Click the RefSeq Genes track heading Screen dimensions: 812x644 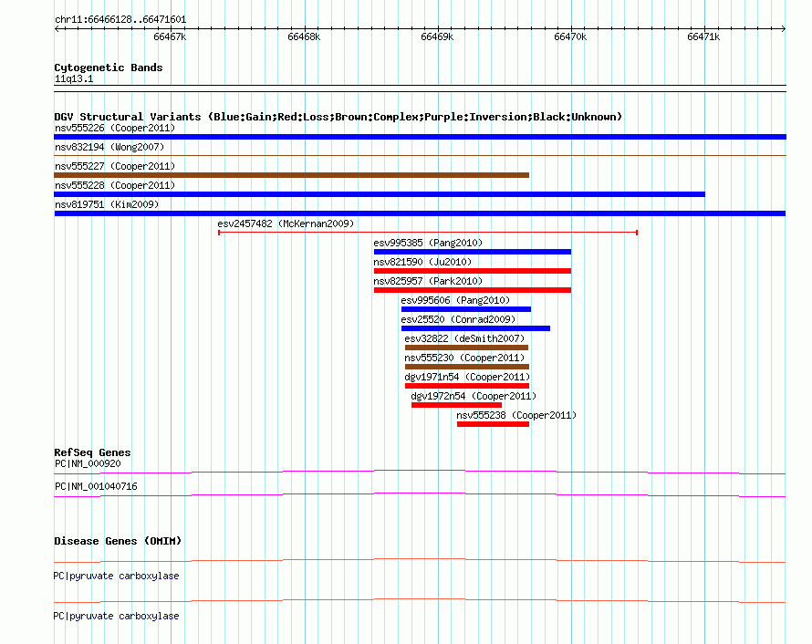point(92,452)
